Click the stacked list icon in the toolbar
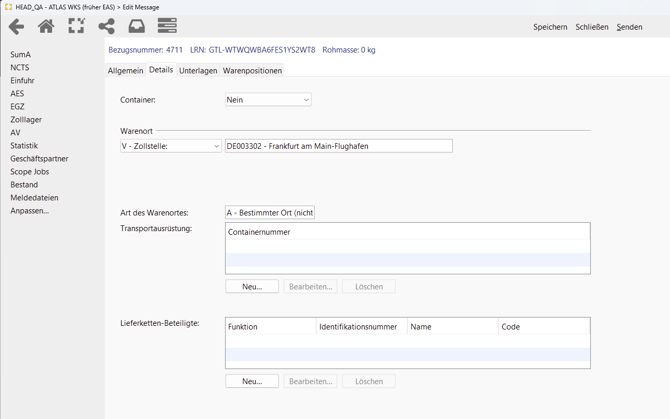 [x=167, y=26]
